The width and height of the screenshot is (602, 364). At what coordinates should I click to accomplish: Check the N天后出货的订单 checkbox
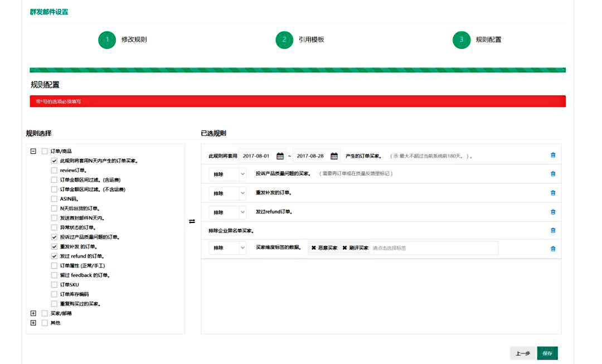[54, 208]
